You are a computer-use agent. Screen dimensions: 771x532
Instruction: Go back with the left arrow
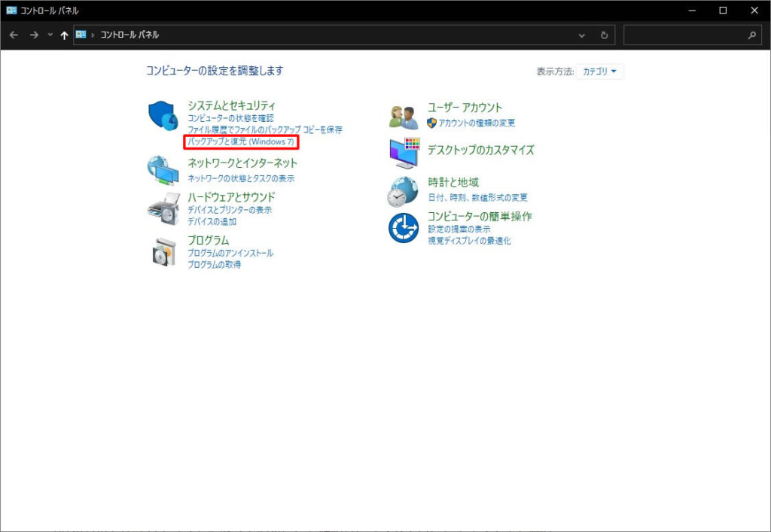tap(14, 35)
